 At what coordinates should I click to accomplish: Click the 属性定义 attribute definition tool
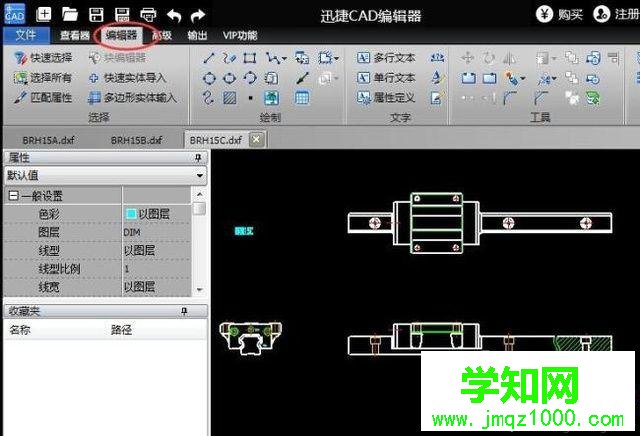(x=387, y=98)
